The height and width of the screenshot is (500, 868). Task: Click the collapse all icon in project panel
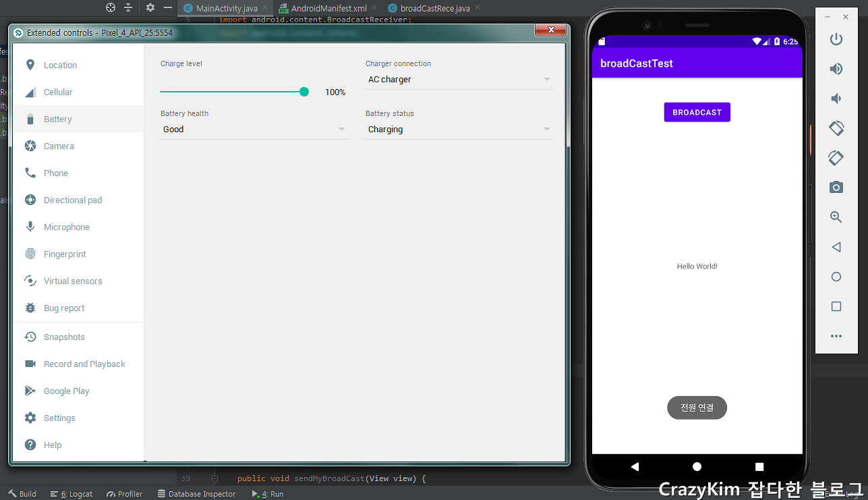128,7
